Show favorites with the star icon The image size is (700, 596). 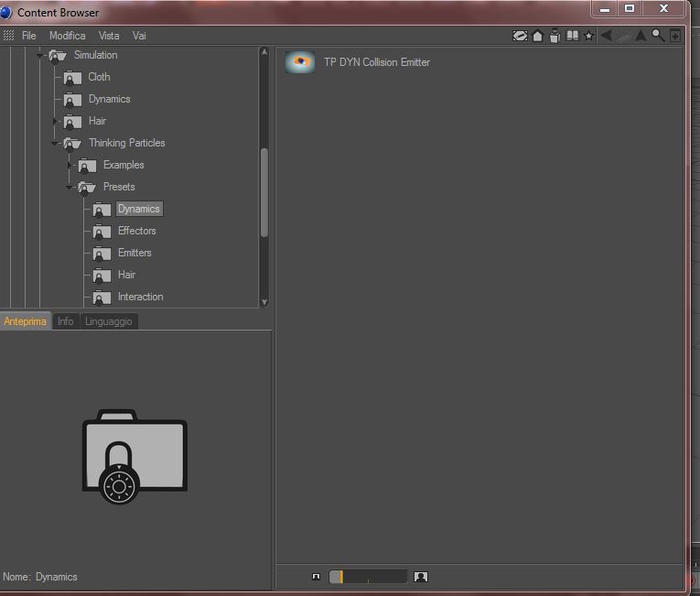[x=589, y=36]
